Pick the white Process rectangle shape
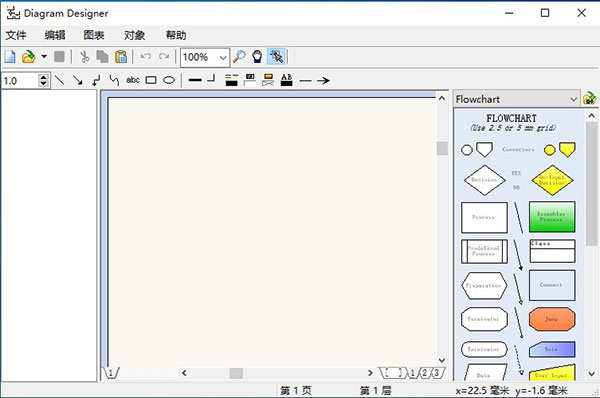The image size is (600, 398). pyautogui.click(x=484, y=217)
